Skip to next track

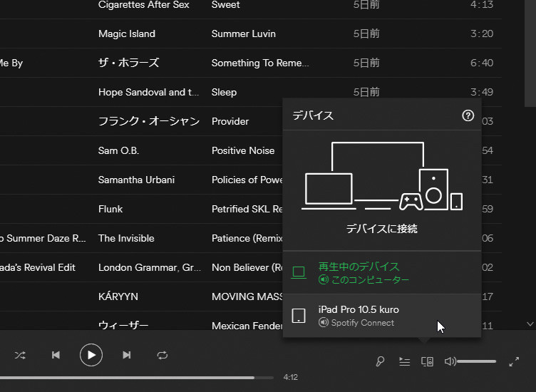point(126,356)
